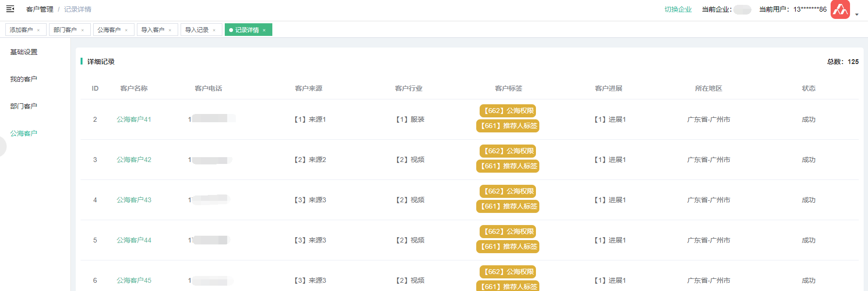
Task: Close the 导入记录 tab
Action: click(214, 30)
